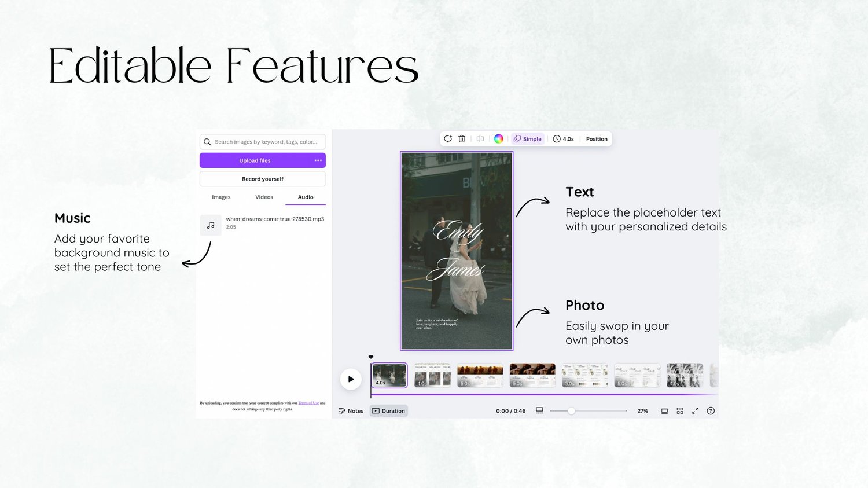Change the 4.0s page timing in toolbar

click(564, 139)
